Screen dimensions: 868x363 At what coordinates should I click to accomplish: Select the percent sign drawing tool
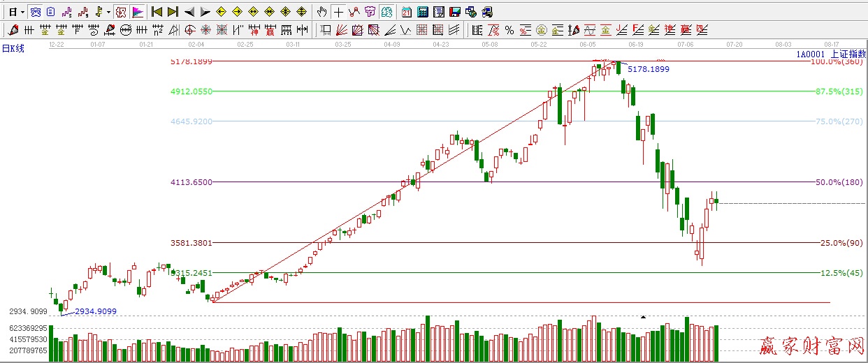(x=509, y=30)
